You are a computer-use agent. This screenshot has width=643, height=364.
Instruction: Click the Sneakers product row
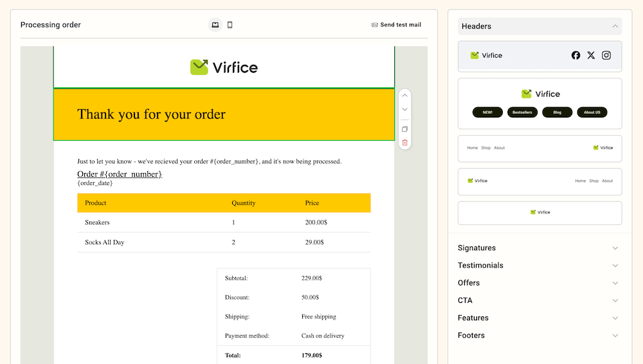[x=224, y=223]
